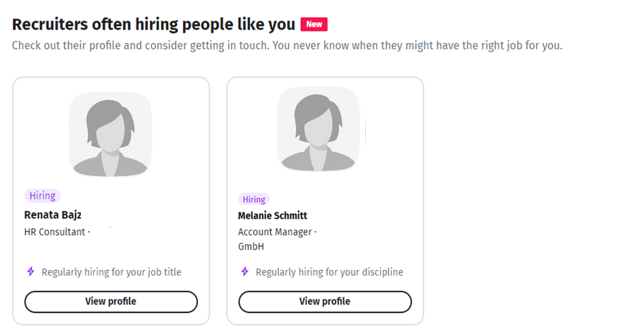Select the Hiring badge above Renata Bajz
The width and height of the screenshot is (644, 329).
(42, 196)
